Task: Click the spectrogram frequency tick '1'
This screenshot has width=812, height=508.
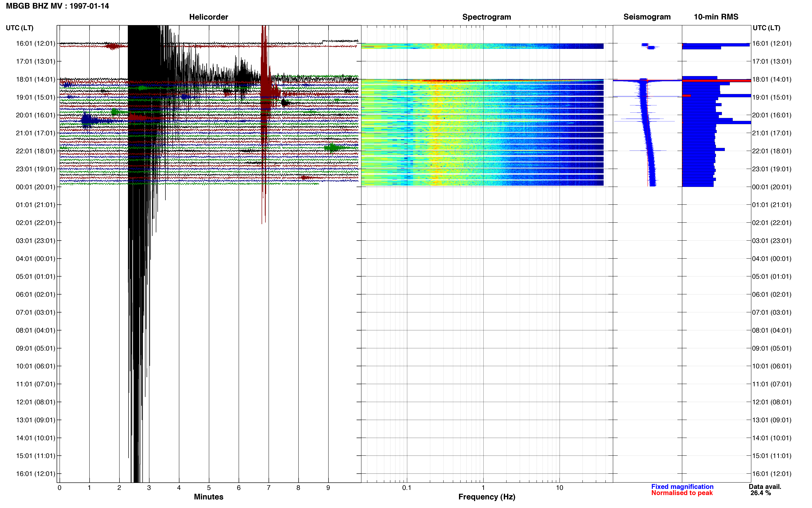Action: coord(483,488)
